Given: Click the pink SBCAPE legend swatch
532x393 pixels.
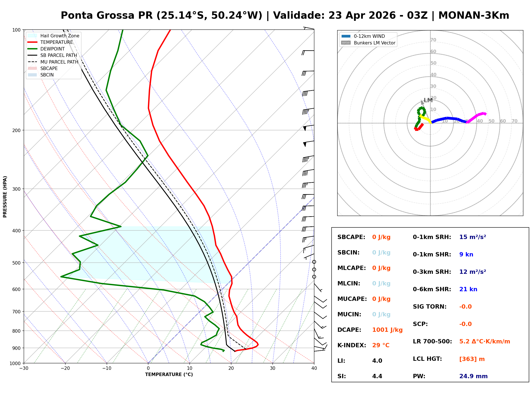Looking at the screenshot, I should click(x=32, y=68).
